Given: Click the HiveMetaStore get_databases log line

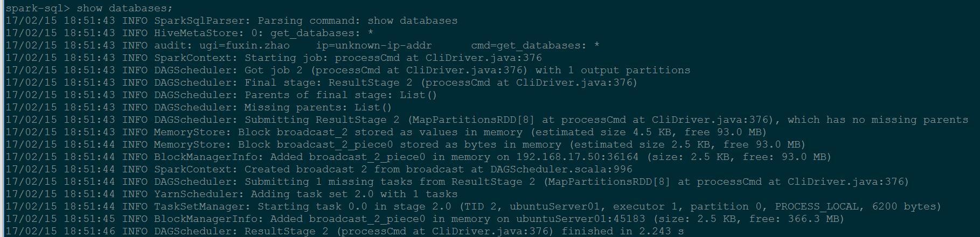Looking at the screenshot, I should click(x=189, y=33).
